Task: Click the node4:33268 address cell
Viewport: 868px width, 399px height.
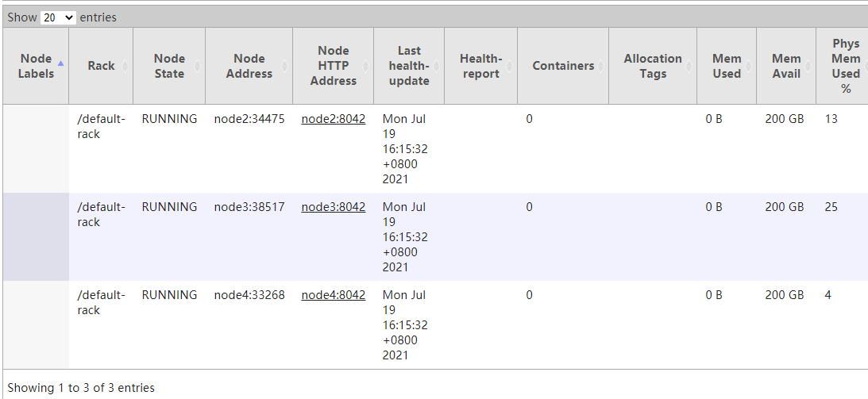Action: coord(249,295)
